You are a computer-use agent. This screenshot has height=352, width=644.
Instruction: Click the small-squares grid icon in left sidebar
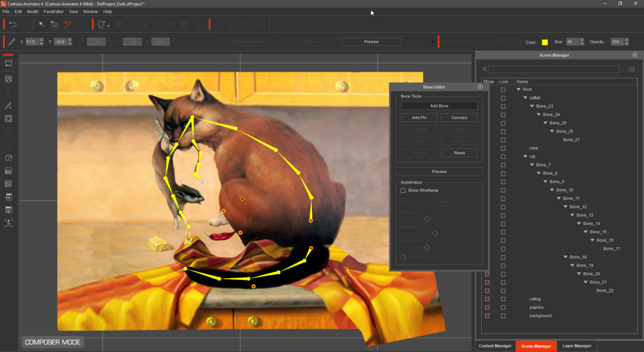tap(8, 184)
